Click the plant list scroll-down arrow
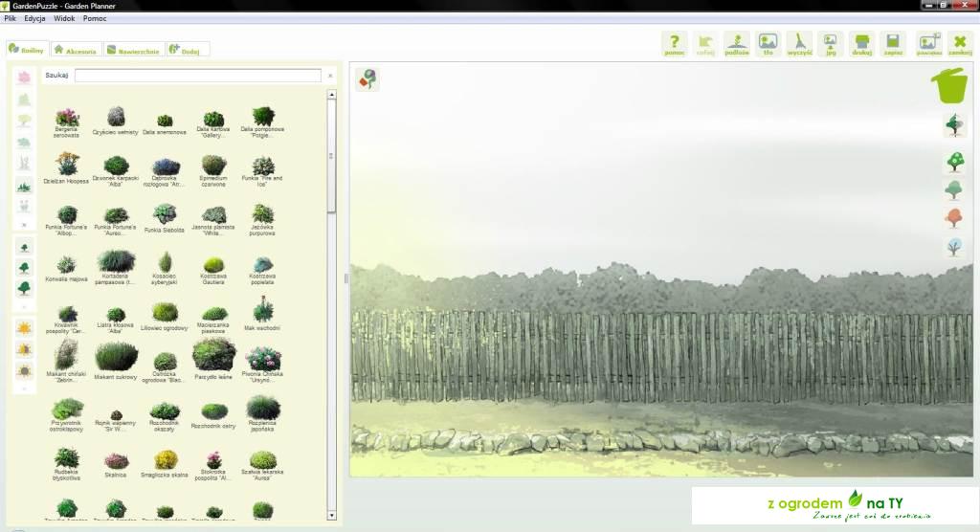980x532 pixels. (x=332, y=518)
